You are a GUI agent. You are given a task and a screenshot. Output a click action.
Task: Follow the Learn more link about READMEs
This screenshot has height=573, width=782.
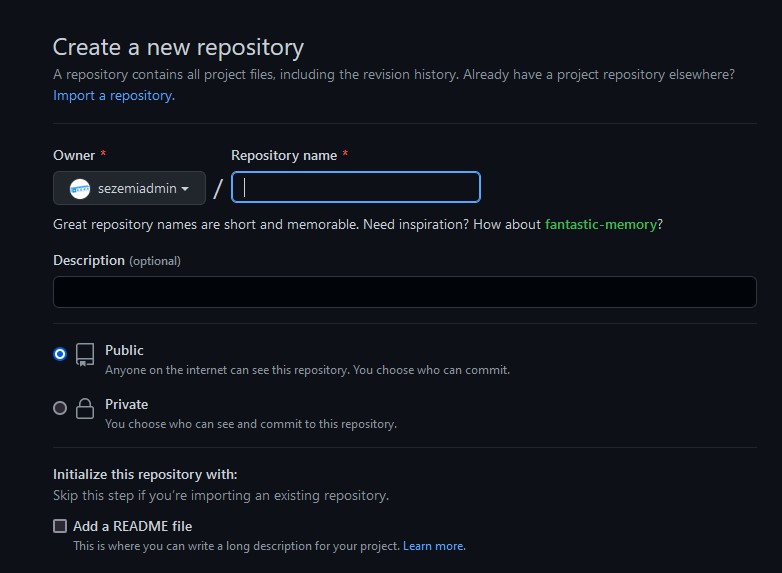click(434, 546)
